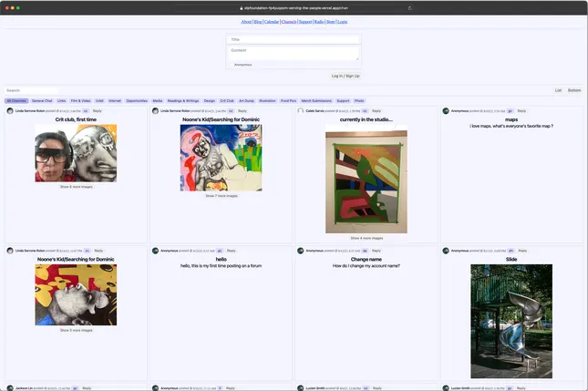The height and width of the screenshot is (391, 588).
Task: Open Anonymous avatar on the maps post
Action: coord(446,111)
